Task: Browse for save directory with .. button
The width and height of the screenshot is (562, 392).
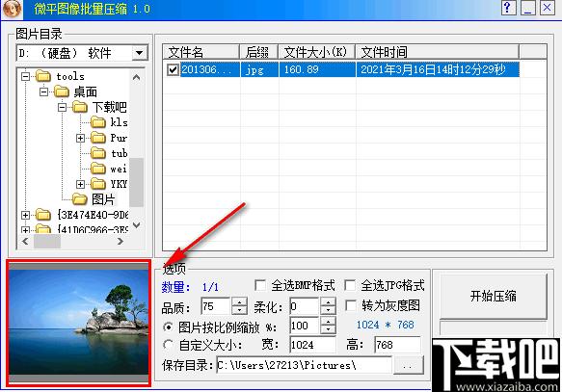Action: click(x=408, y=365)
